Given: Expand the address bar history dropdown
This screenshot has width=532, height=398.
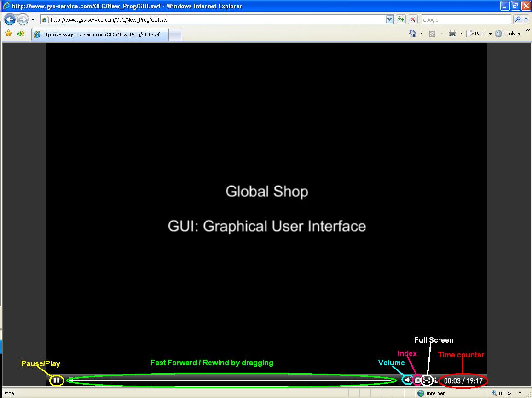Looking at the screenshot, I should tap(389, 20).
